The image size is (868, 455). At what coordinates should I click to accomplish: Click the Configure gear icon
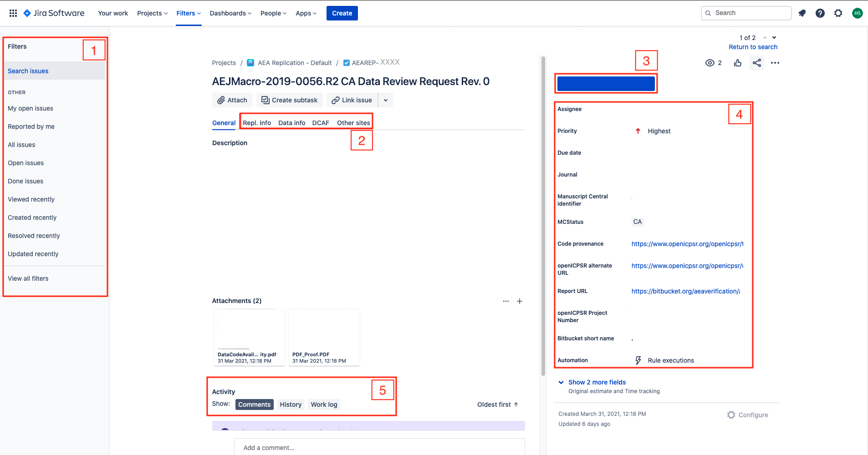731,415
